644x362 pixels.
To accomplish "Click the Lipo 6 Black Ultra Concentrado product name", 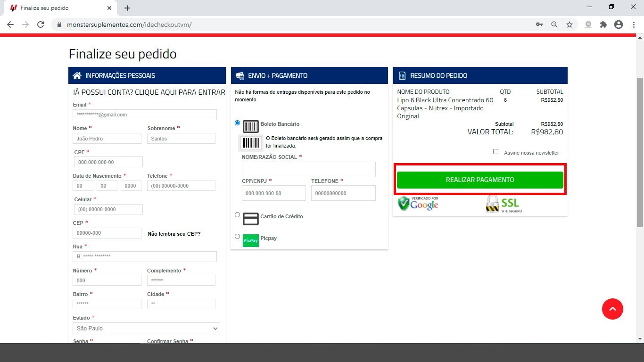I will 445,108.
